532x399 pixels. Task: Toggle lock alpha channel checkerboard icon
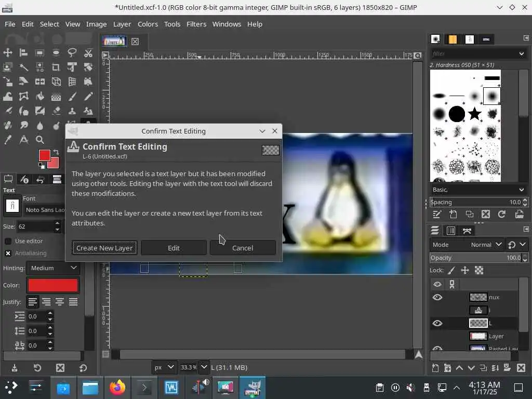[x=478, y=270]
